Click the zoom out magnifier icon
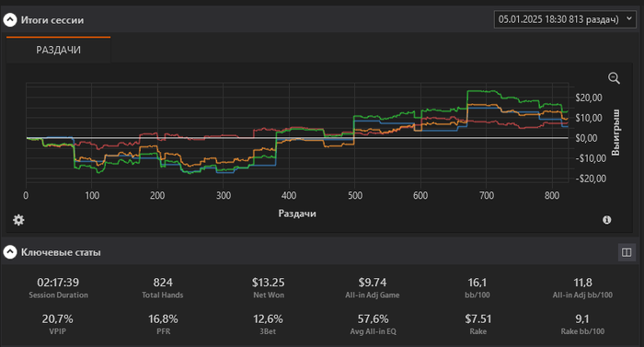 tap(614, 78)
